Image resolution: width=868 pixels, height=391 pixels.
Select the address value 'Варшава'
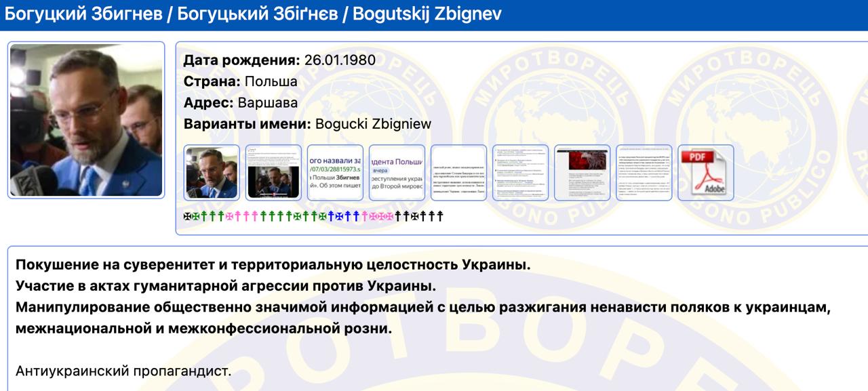click(x=267, y=103)
